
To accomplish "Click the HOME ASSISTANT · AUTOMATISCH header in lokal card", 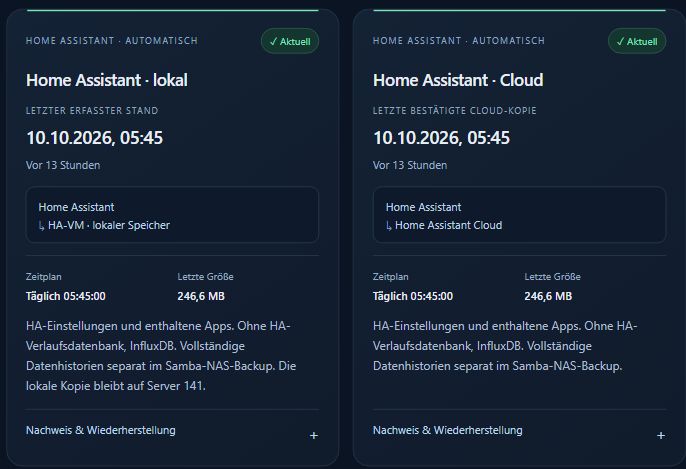I will (112, 41).
